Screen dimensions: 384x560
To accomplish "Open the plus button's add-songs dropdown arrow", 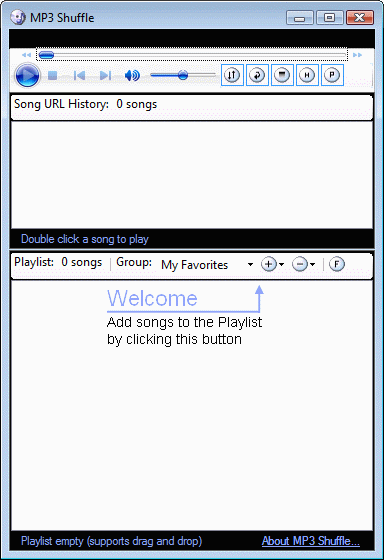I will click(x=281, y=265).
